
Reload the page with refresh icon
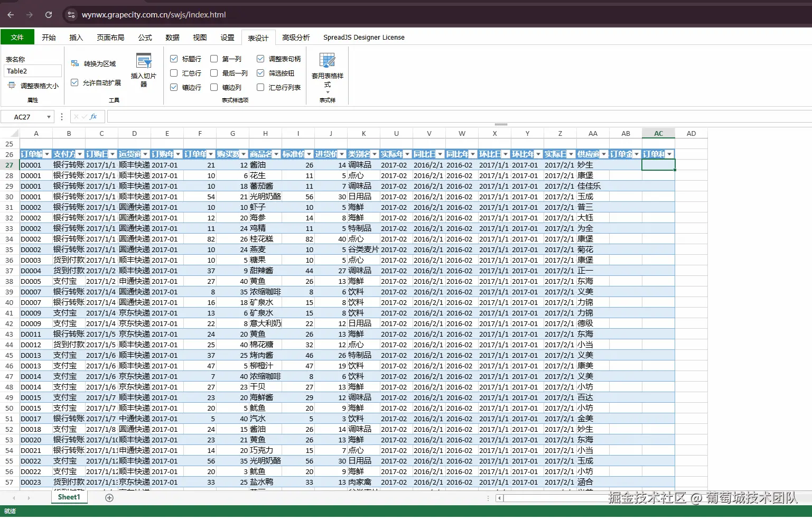pos(49,15)
